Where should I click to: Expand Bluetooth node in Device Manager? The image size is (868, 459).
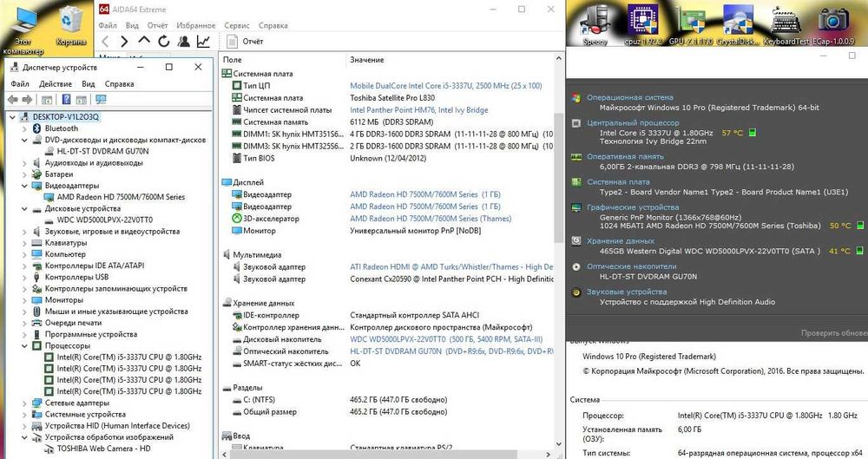[24, 128]
